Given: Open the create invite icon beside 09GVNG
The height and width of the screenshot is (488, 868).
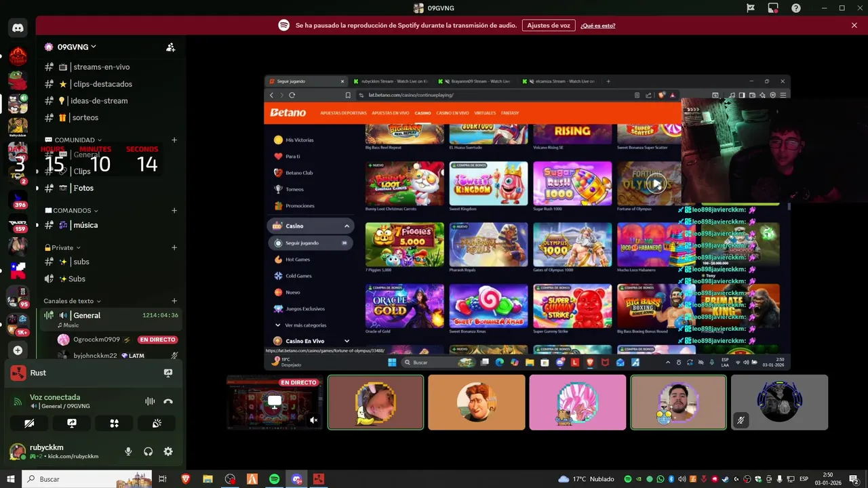Looking at the screenshot, I should 171,47.
